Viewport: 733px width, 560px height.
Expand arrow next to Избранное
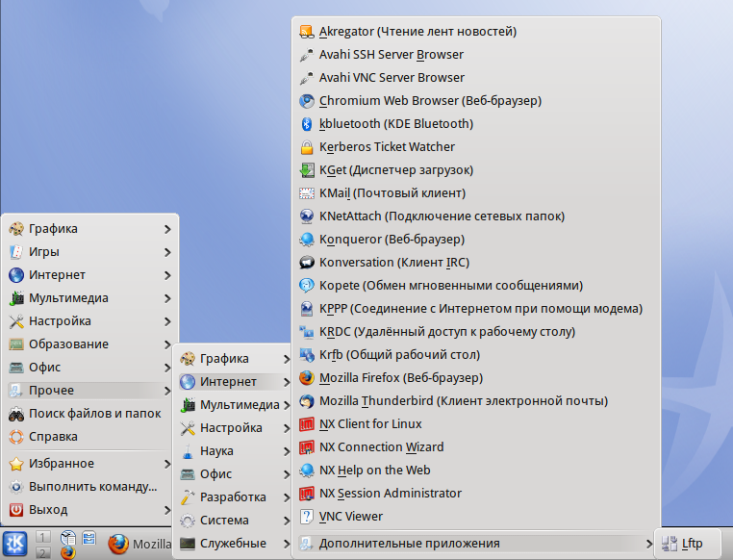(167, 464)
